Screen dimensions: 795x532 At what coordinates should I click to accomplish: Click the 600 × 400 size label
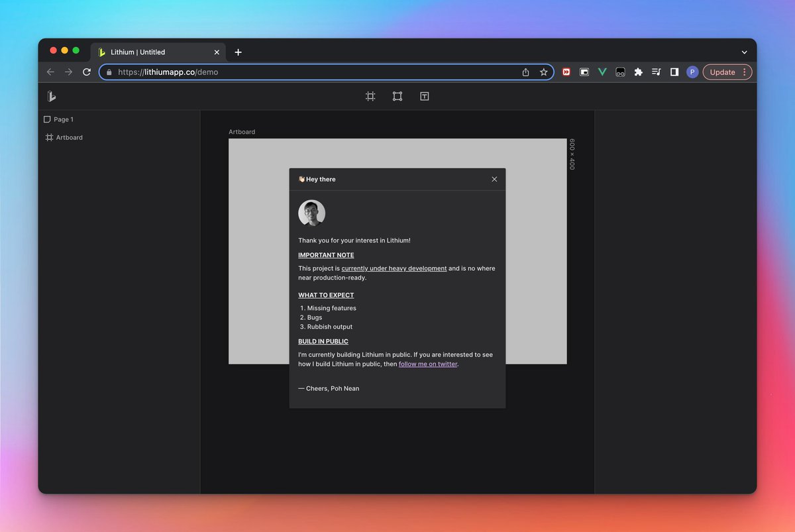[572, 154]
